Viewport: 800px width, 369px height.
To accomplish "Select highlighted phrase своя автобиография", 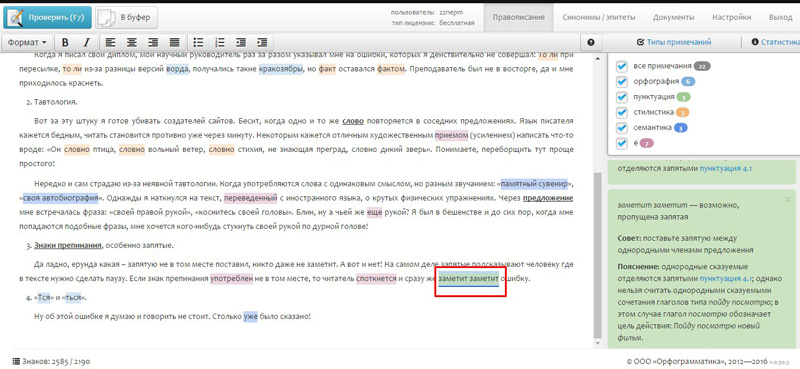I will (x=60, y=198).
